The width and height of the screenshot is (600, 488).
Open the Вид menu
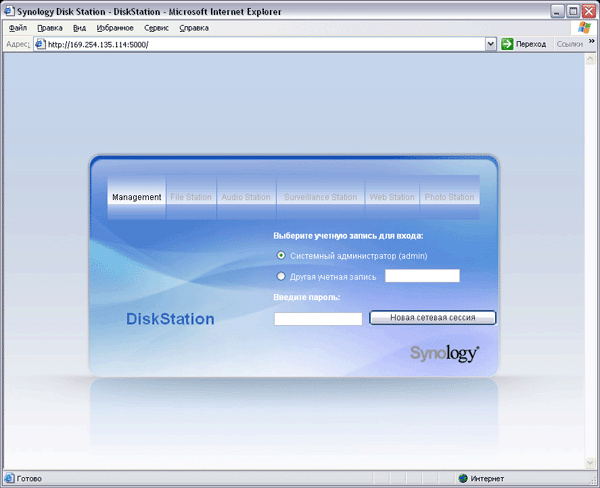click(x=80, y=28)
